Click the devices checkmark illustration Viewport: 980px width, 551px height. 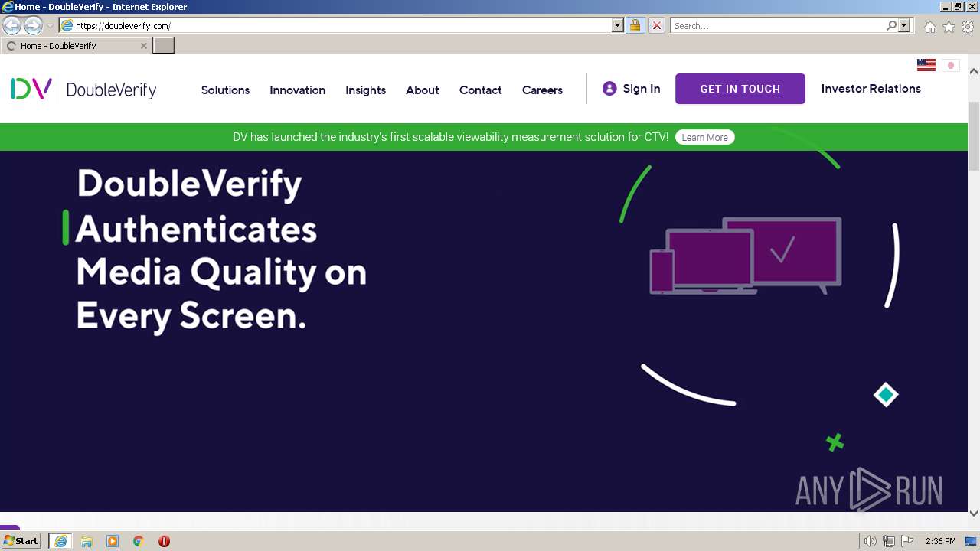click(746, 256)
